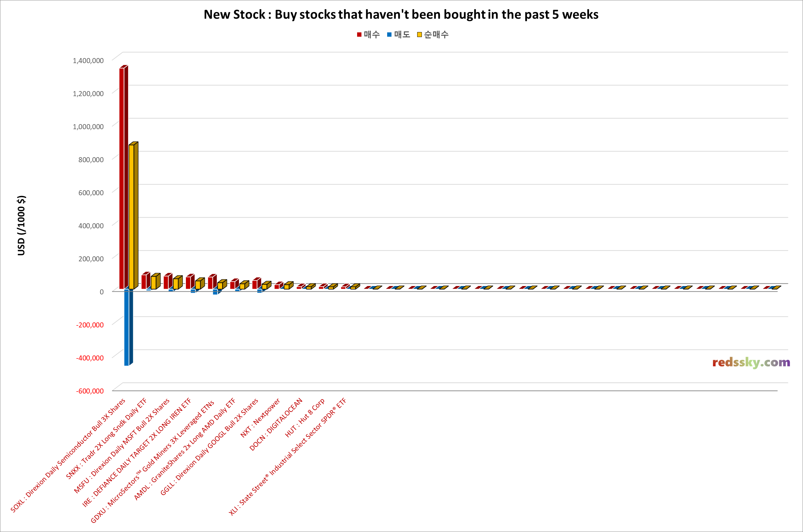Click the chart title about new stocks

(x=401, y=15)
